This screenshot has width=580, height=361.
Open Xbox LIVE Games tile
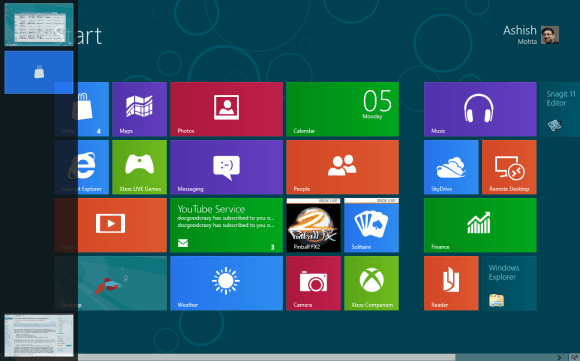coord(139,167)
